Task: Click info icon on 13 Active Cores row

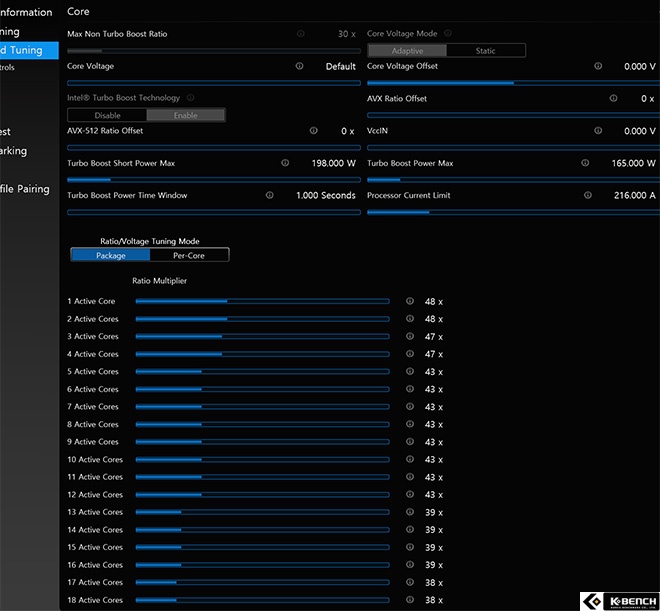Action: pyautogui.click(x=410, y=512)
